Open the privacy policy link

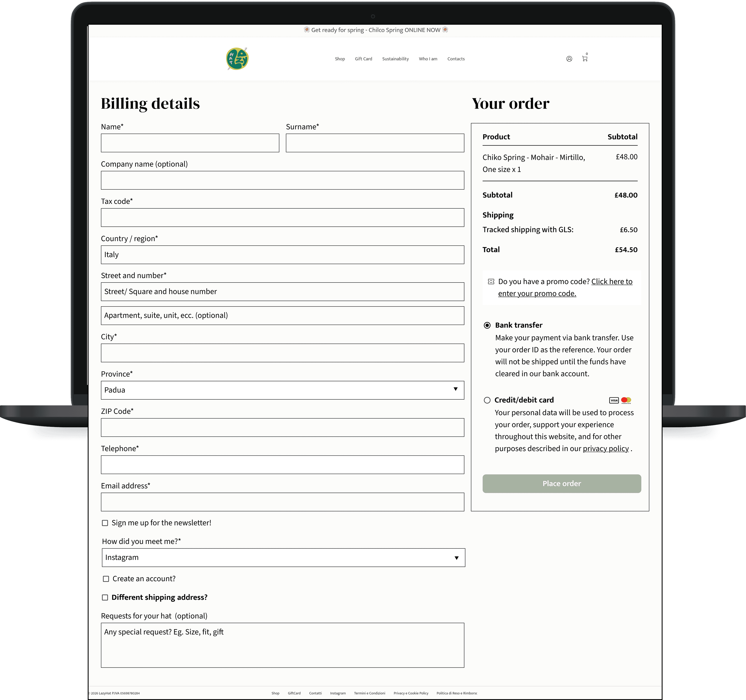(605, 449)
